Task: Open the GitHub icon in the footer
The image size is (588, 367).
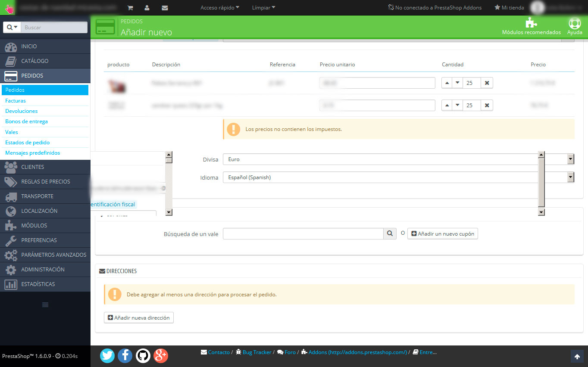Action: tap(143, 355)
